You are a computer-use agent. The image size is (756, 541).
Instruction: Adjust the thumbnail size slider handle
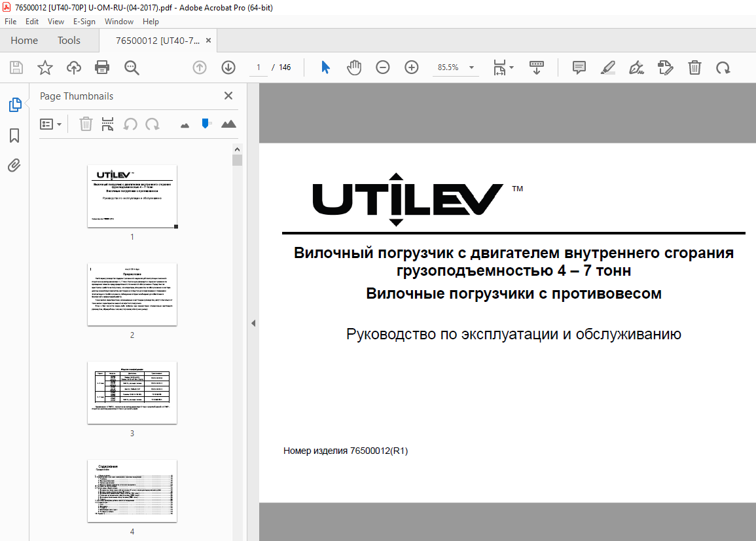206,124
